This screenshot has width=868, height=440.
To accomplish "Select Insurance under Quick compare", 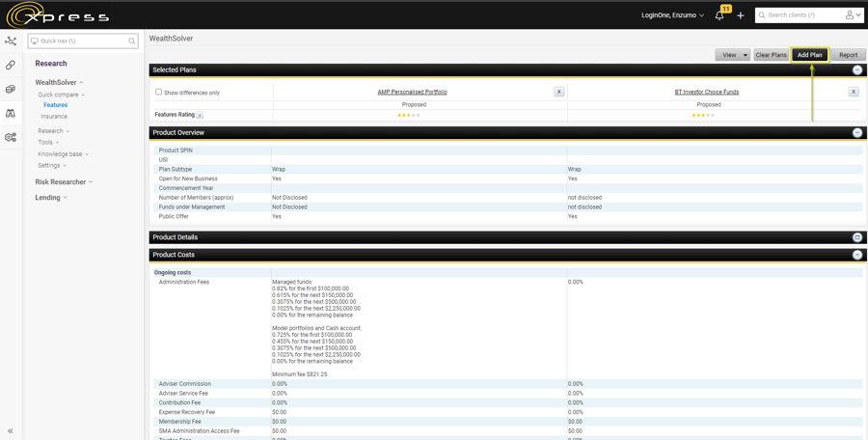I will pos(54,116).
